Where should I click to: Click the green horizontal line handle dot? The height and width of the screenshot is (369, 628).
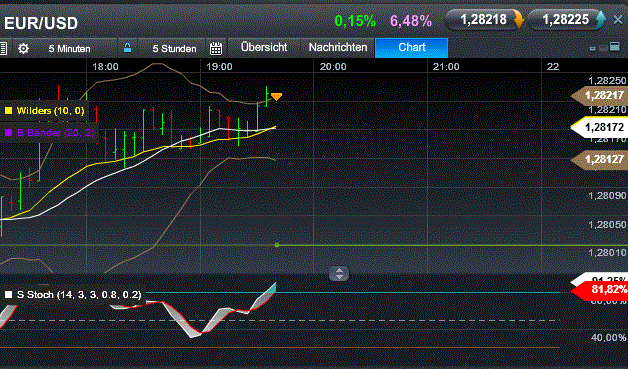277,245
